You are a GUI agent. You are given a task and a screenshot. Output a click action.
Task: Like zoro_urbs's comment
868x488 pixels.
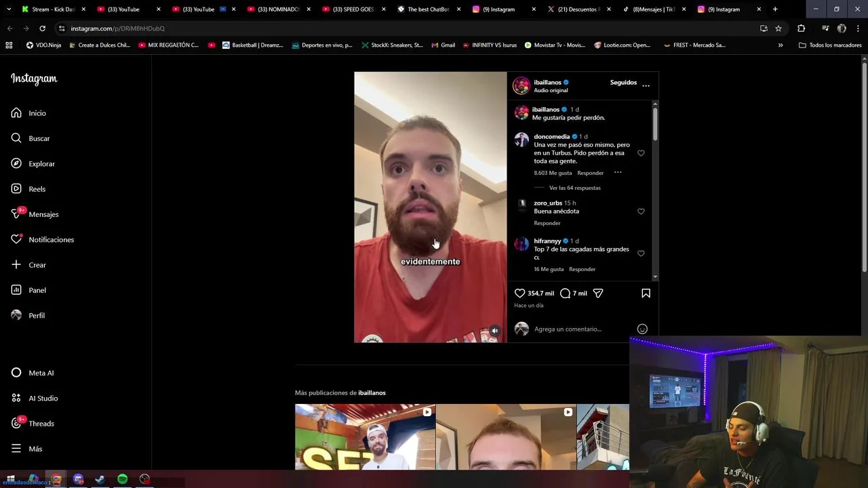tap(641, 211)
